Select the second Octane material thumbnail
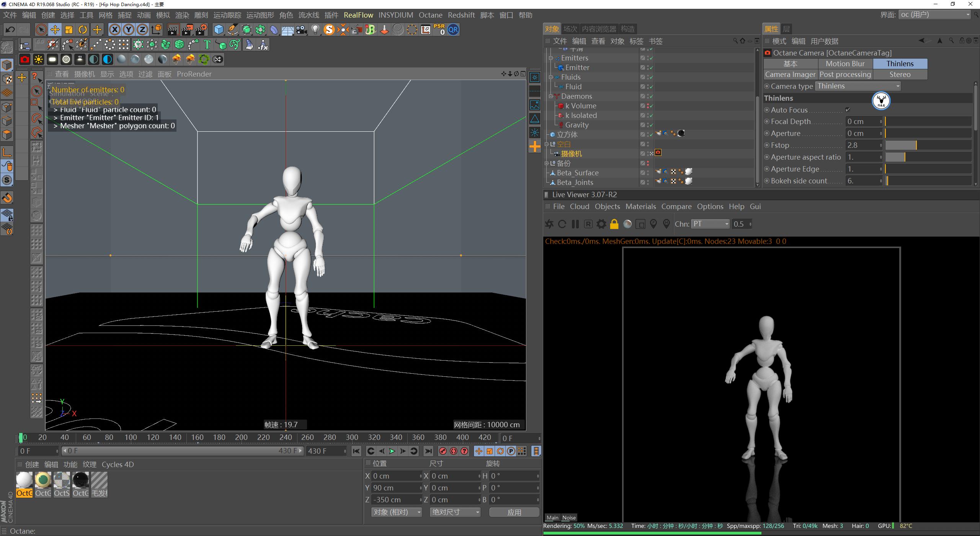Image resolution: width=980 pixels, height=536 pixels. click(x=43, y=480)
